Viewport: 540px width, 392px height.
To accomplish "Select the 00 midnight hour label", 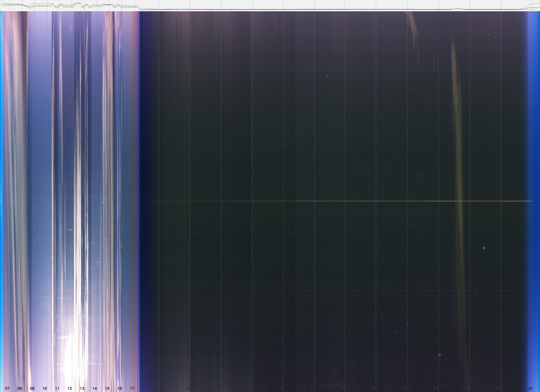I will click(x=343, y=388).
